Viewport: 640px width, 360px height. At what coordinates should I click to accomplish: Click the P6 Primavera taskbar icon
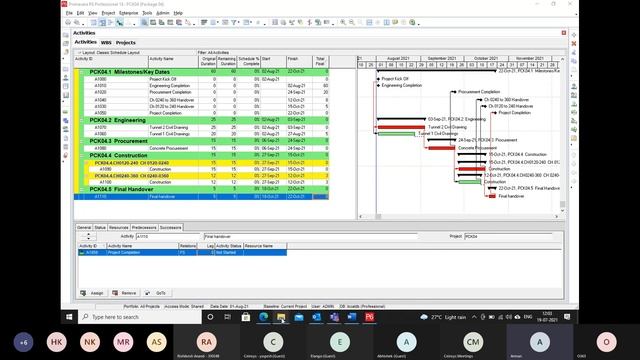click(x=369, y=317)
